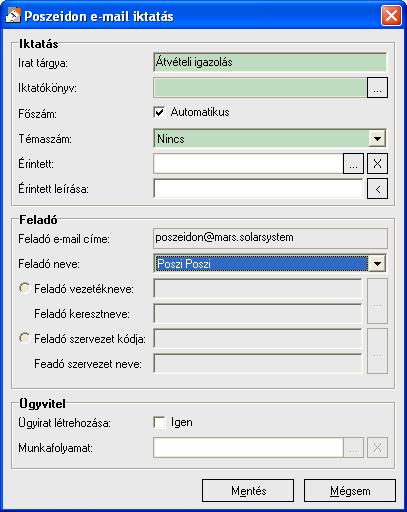Click the ellipsis button beside Feladó vezetékneve
This screenshot has height=512, width=407.
pyautogui.click(x=377, y=301)
